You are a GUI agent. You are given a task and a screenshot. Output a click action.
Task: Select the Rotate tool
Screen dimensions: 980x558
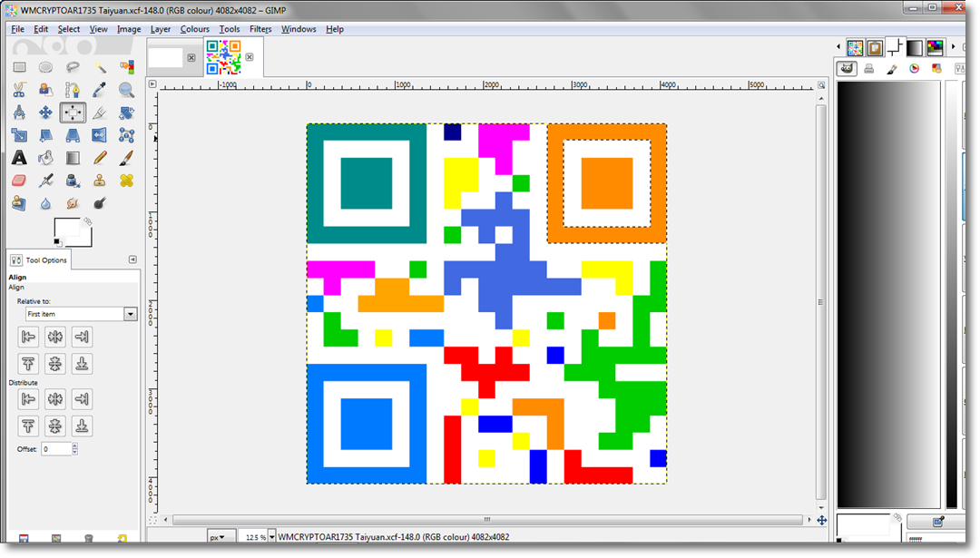click(x=126, y=113)
